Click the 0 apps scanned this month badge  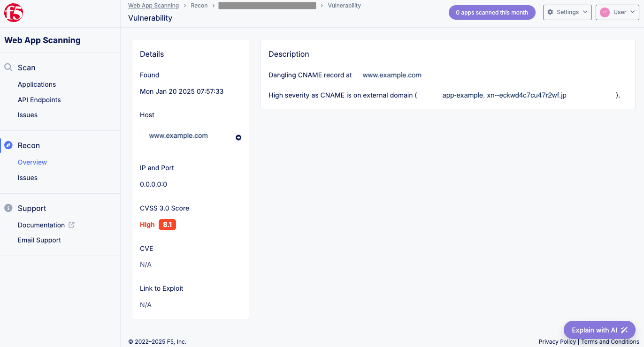492,13
